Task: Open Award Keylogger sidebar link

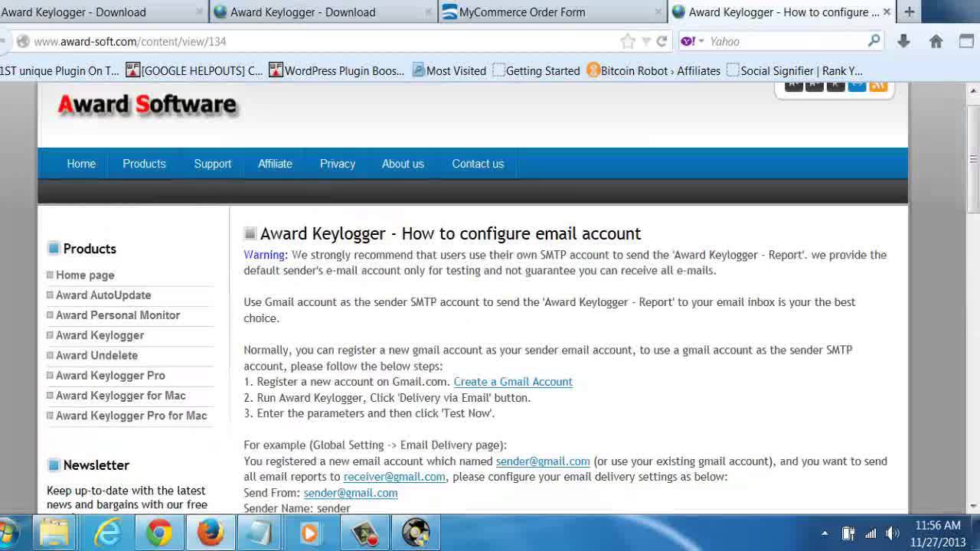Action: [100, 335]
